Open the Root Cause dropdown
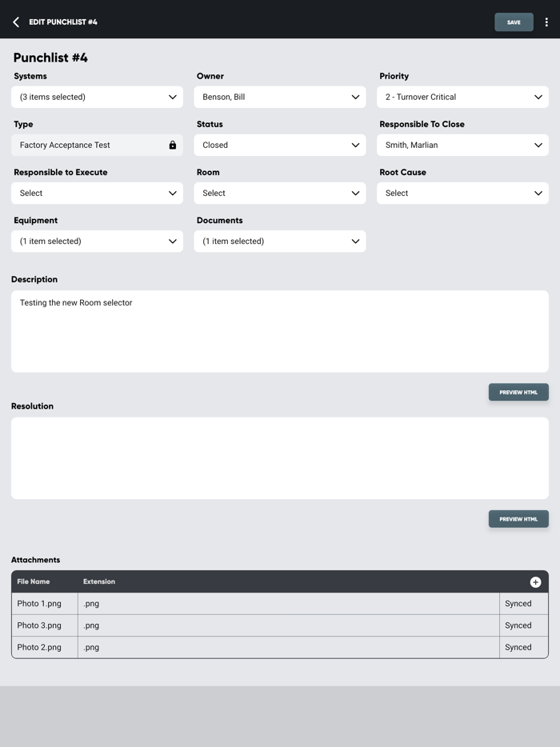560x747 pixels. click(x=462, y=194)
